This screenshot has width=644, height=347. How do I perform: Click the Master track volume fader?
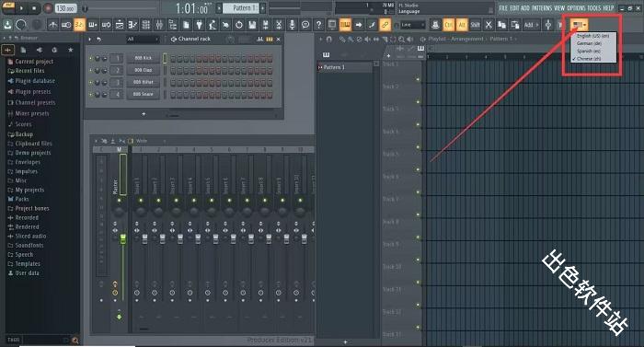point(122,239)
